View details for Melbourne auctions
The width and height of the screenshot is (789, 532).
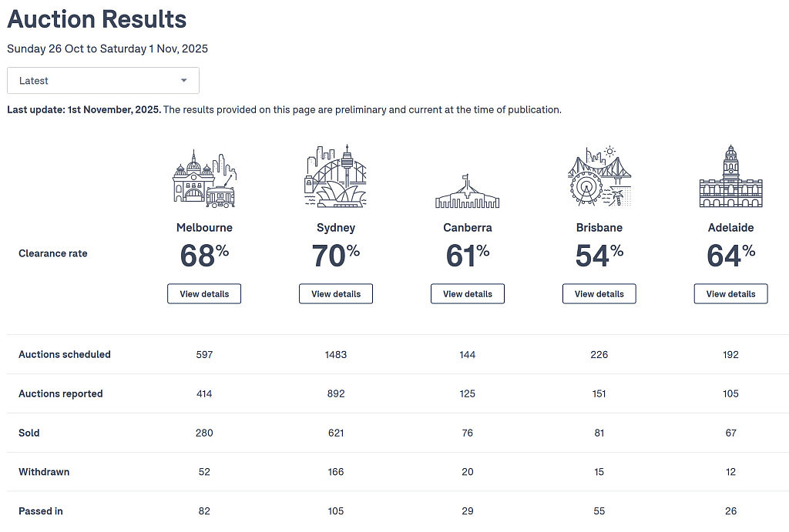point(204,293)
